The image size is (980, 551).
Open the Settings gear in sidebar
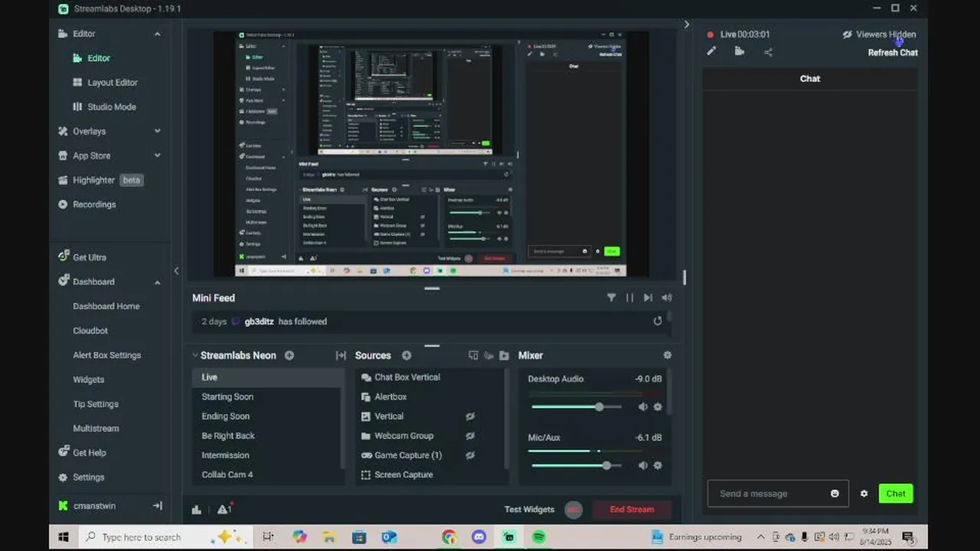[x=63, y=477]
